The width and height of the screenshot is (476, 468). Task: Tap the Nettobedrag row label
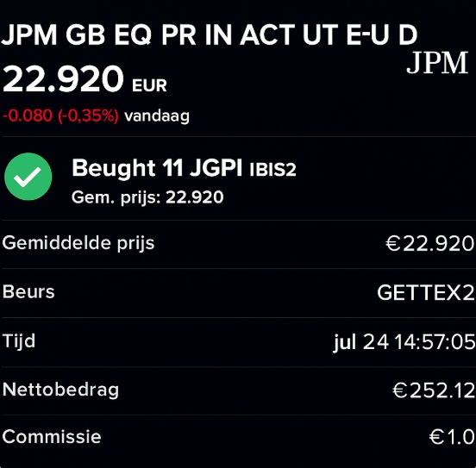pyautogui.click(x=60, y=390)
